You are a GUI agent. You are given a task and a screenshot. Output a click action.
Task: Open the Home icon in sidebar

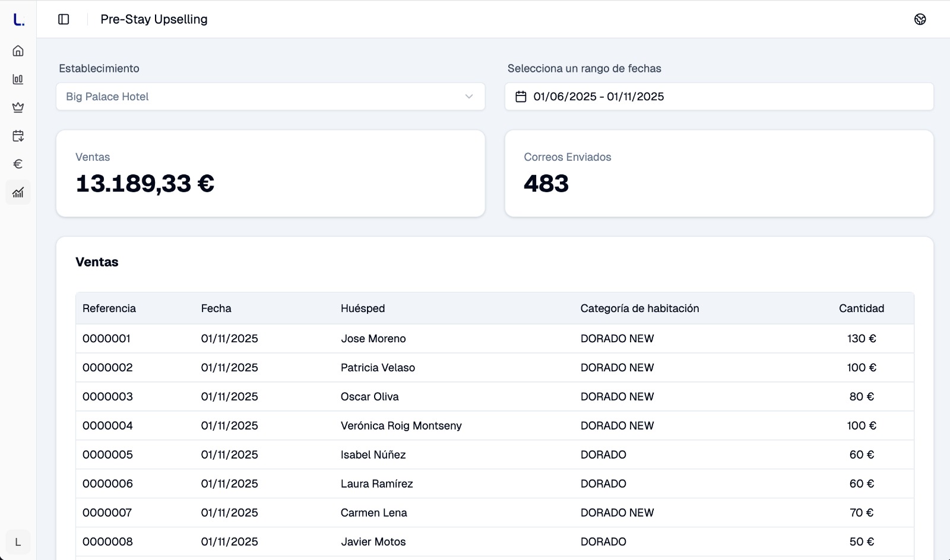coord(18,51)
